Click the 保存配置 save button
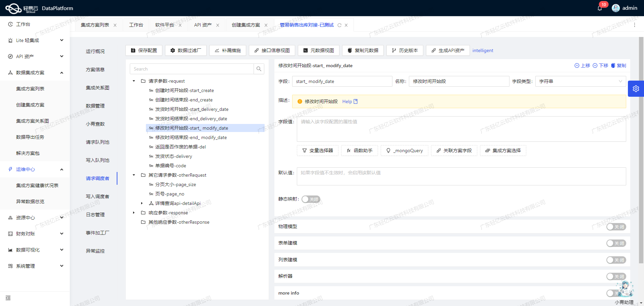 pos(144,50)
